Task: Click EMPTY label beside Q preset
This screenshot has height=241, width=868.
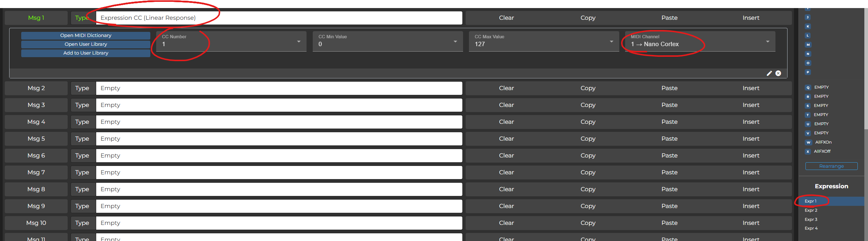Action: coord(822,87)
